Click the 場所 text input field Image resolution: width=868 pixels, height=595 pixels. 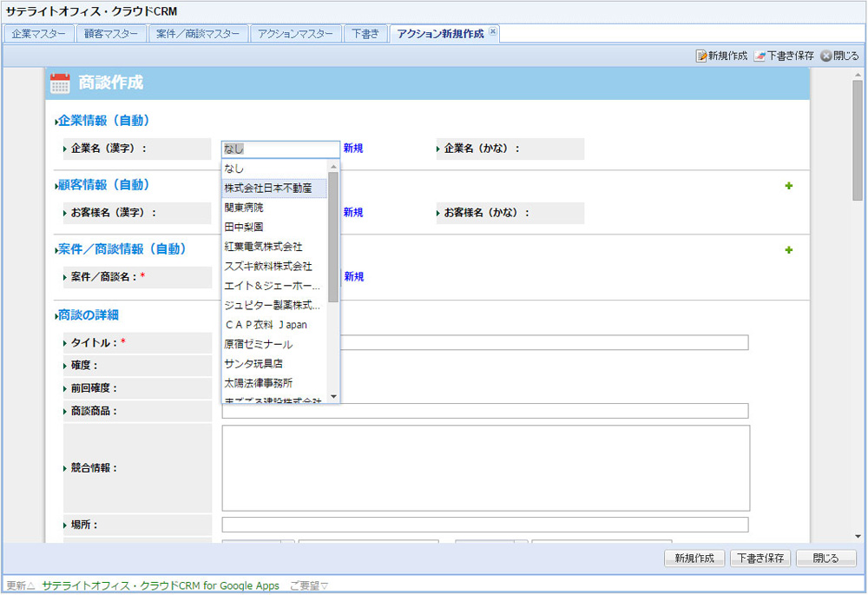[484, 525]
